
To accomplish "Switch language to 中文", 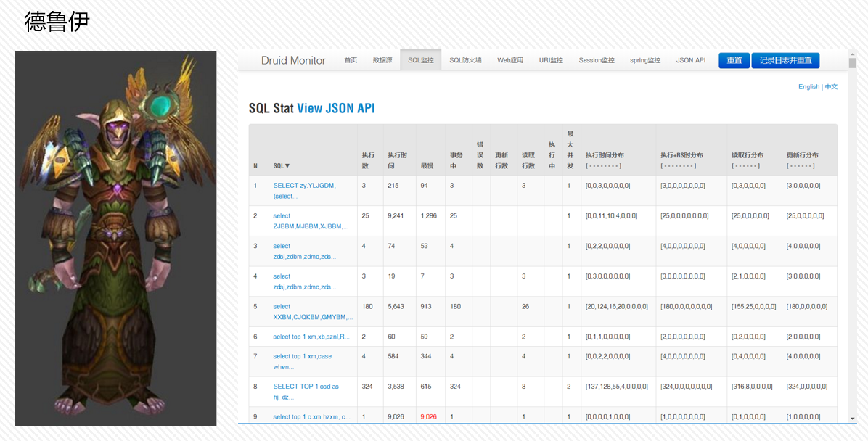I will 831,87.
